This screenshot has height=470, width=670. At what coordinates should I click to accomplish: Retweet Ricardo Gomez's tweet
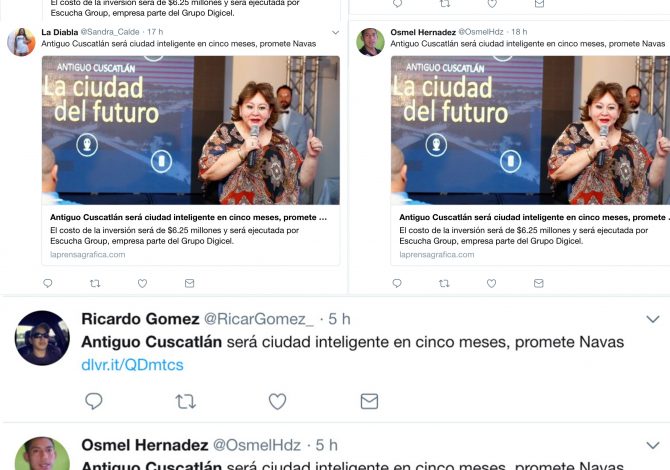(185, 401)
